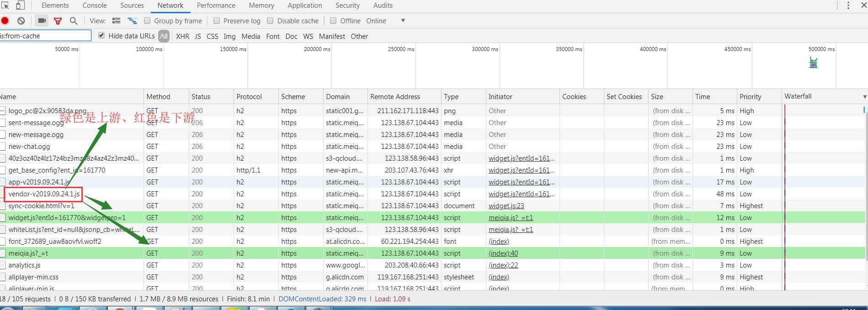The height and width of the screenshot is (310, 868).
Task: Sort by the Size column header
Action: point(670,97)
